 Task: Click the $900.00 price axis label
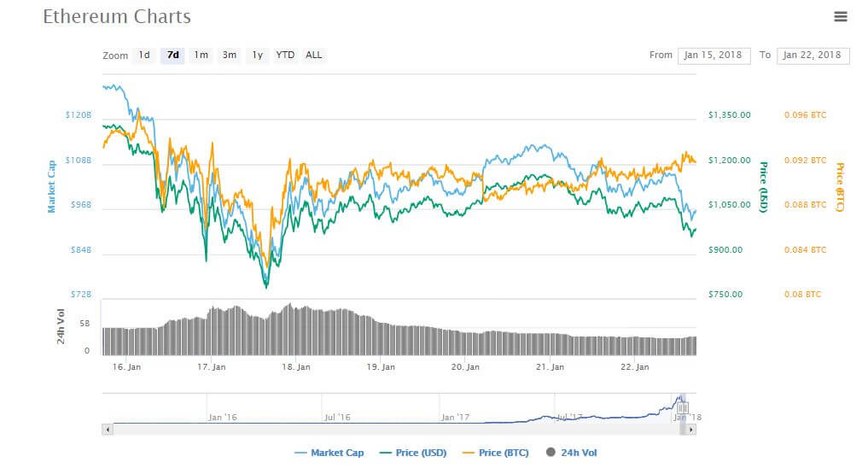point(725,250)
